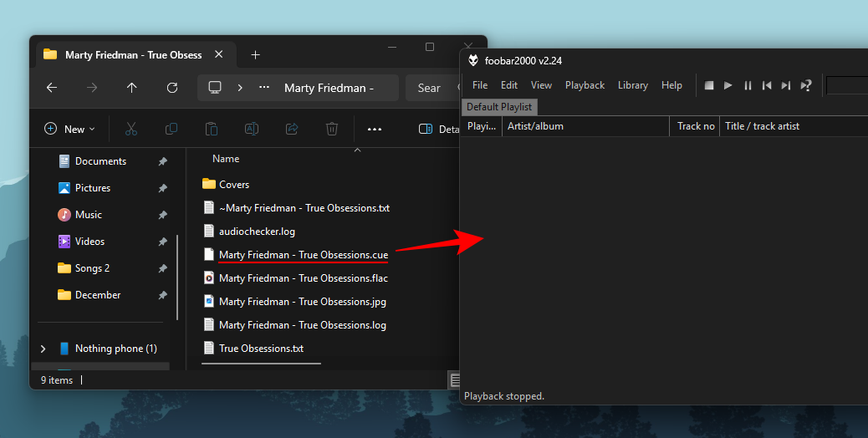Viewport: 868px width, 438px height.
Task: Select Marty Friedman - True Obsessions.cue file
Action: point(303,255)
